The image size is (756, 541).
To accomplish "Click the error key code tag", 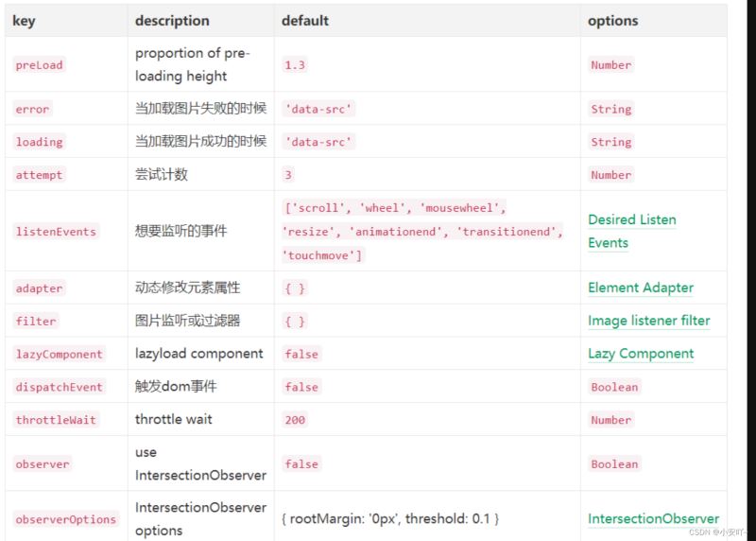I will pyautogui.click(x=32, y=109).
